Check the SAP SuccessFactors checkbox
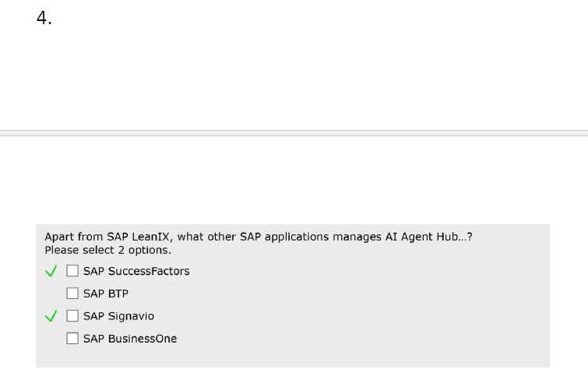Viewport: 588px width, 380px height. [72, 271]
